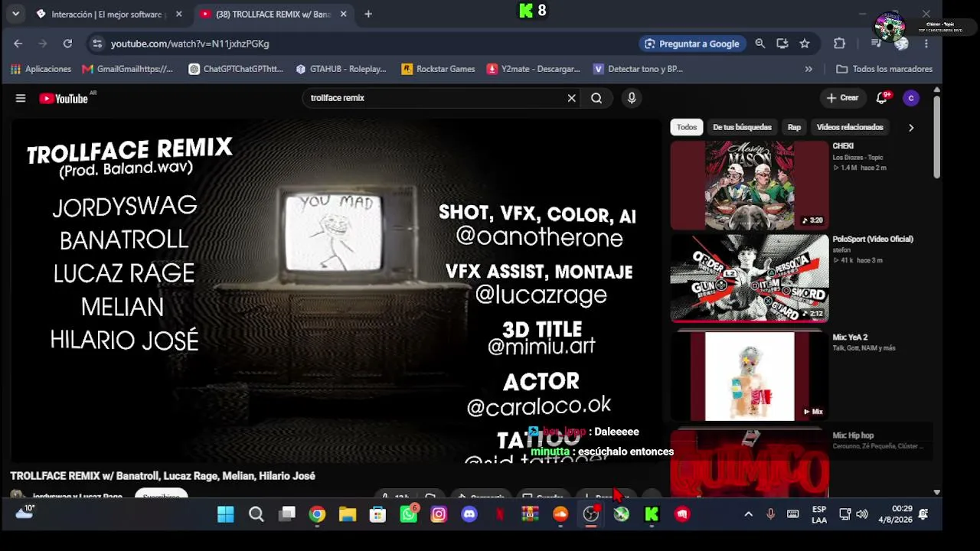980x551 pixels.
Task: Open the green Kick app in taskbar
Action: point(652,514)
